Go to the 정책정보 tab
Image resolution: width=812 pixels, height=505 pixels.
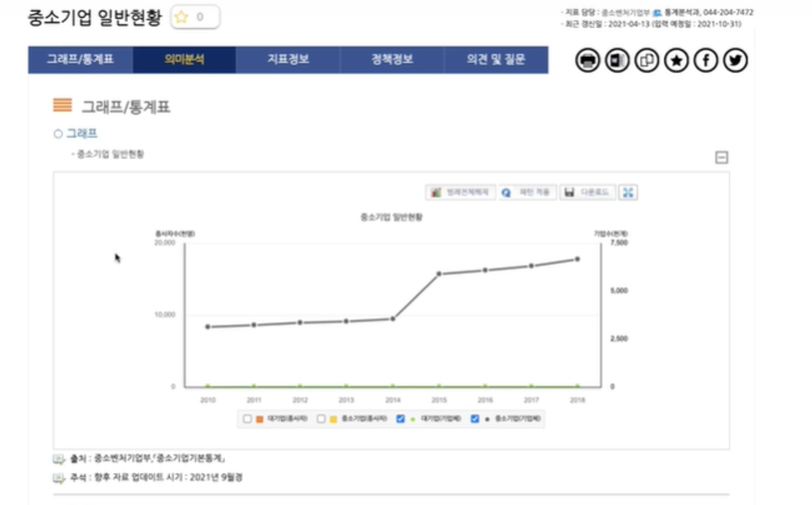392,59
